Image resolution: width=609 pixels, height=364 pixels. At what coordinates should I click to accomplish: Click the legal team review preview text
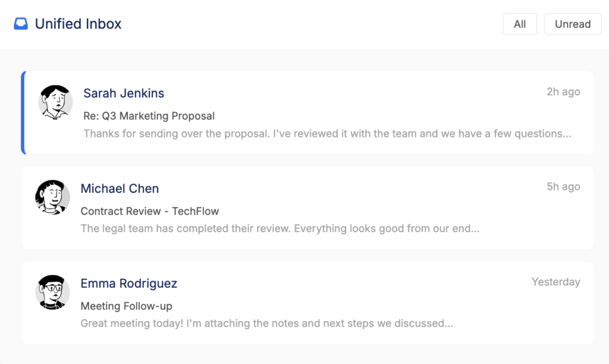pos(280,228)
